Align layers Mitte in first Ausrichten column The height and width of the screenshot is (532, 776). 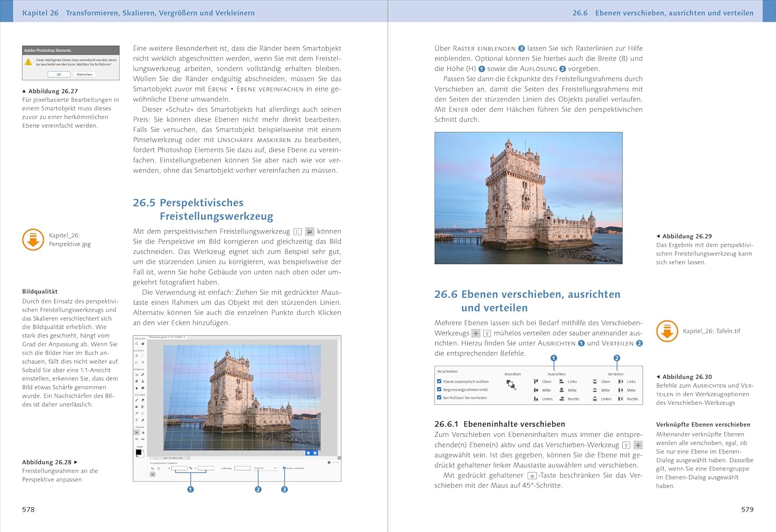click(543, 390)
